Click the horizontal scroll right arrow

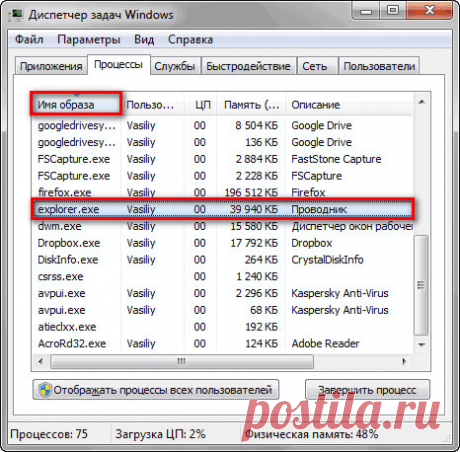404,361
